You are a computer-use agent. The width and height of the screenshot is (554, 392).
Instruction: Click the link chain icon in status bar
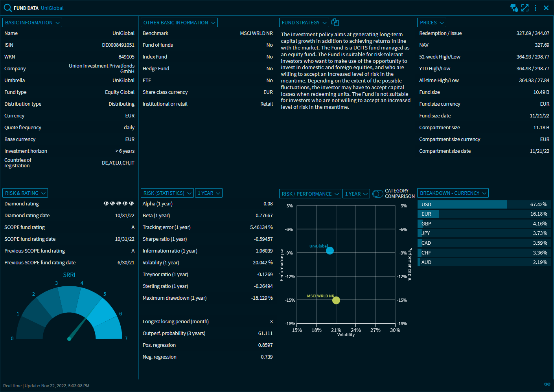tap(547, 384)
